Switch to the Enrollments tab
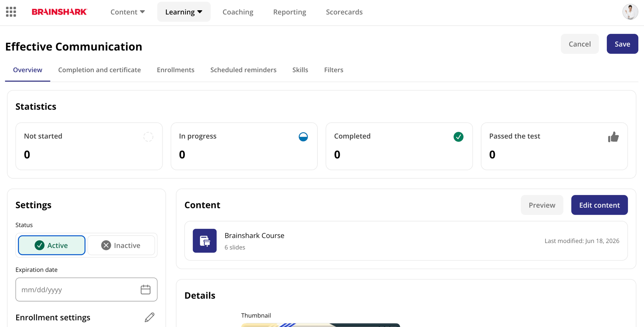 tap(176, 70)
